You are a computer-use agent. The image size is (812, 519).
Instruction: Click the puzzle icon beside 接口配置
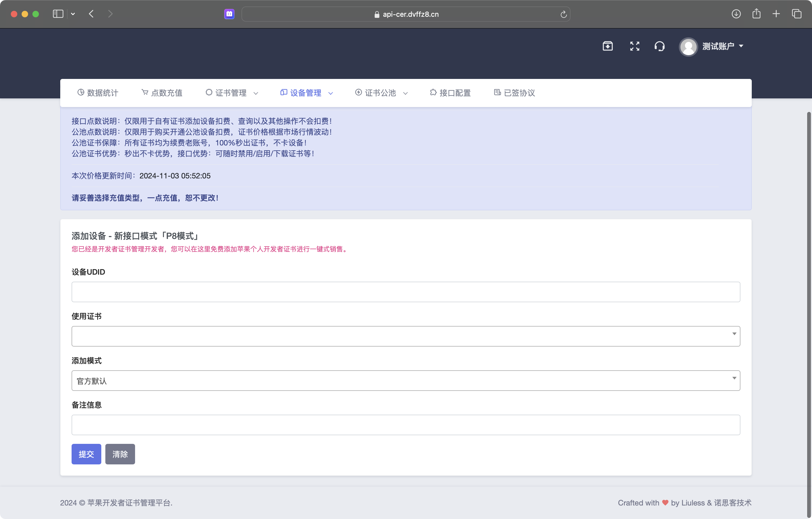click(433, 92)
